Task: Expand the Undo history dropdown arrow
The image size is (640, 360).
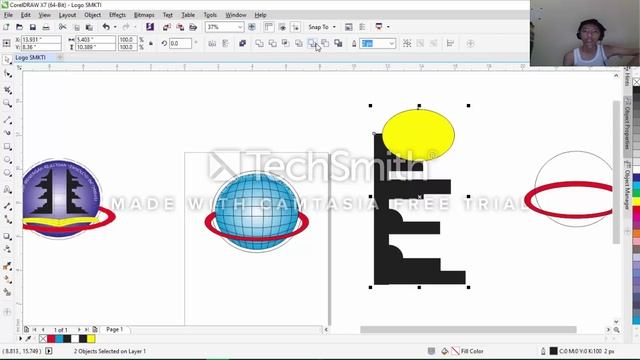Action: coord(115,27)
